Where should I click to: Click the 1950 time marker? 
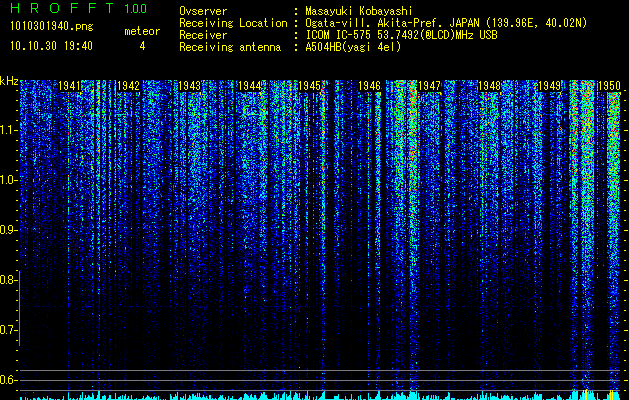(x=610, y=86)
